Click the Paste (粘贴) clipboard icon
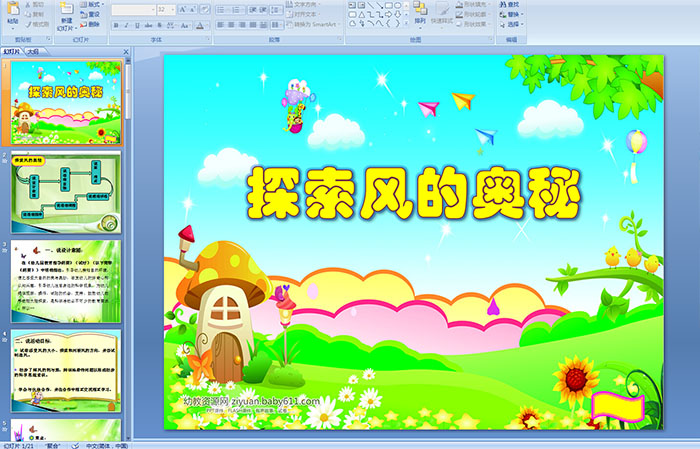The height and width of the screenshot is (449, 700). coord(13,8)
